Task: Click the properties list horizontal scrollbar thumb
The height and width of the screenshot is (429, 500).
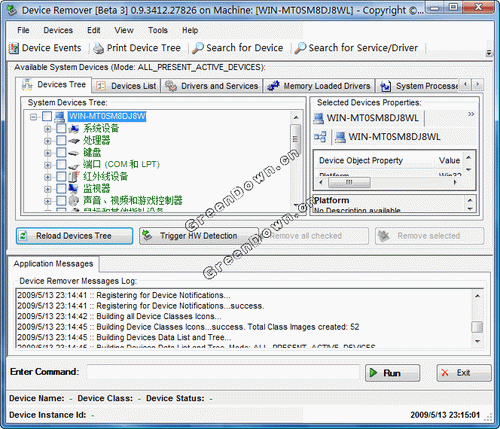Action: tap(349, 182)
